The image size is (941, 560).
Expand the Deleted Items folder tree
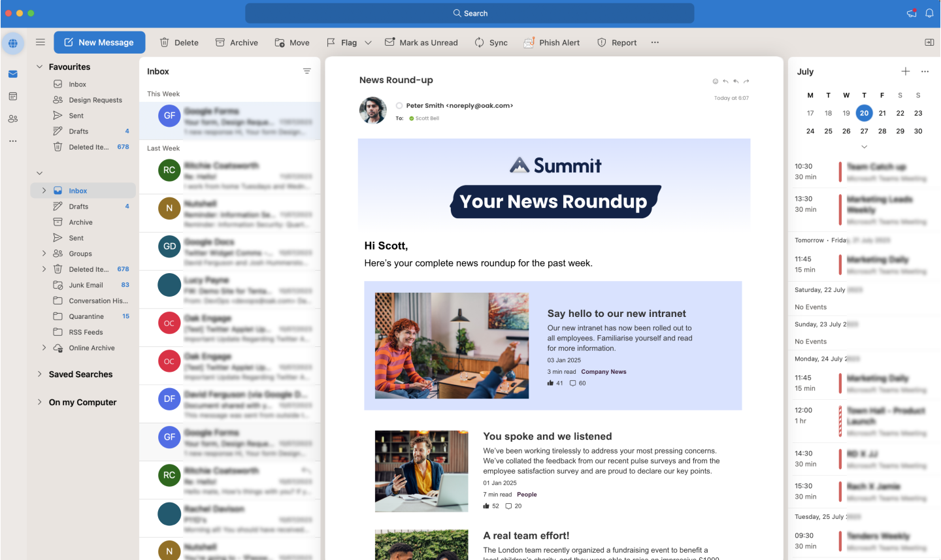(44, 269)
